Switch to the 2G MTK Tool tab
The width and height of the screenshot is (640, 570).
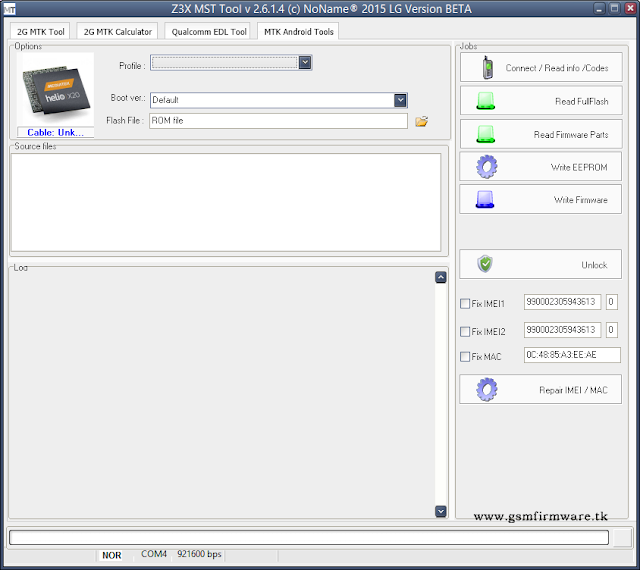pos(40,32)
